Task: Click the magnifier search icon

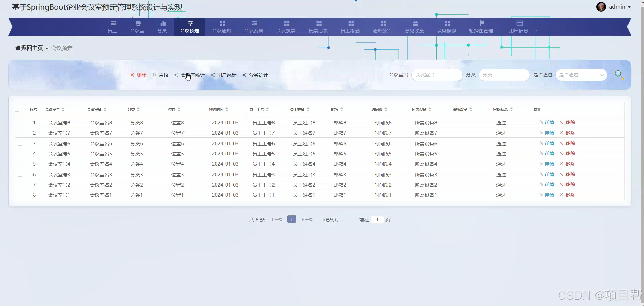Action: (619, 75)
